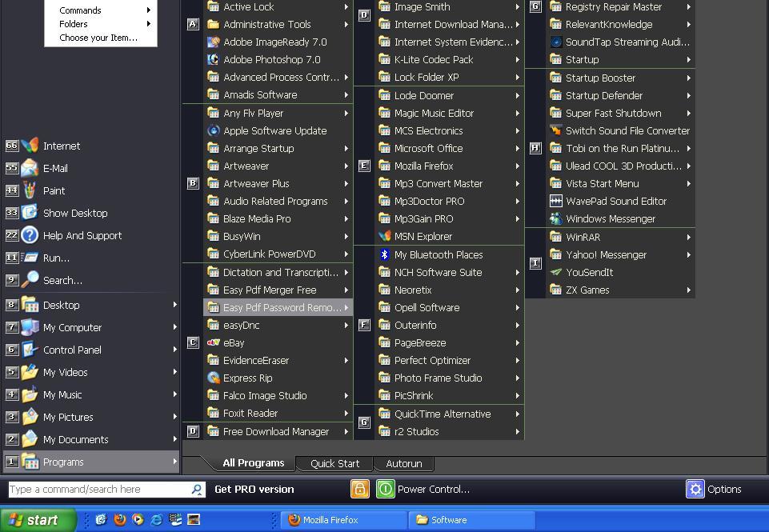The width and height of the screenshot is (769, 532).
Task: Click the lock icon in bottom bar
Action: 359,489
